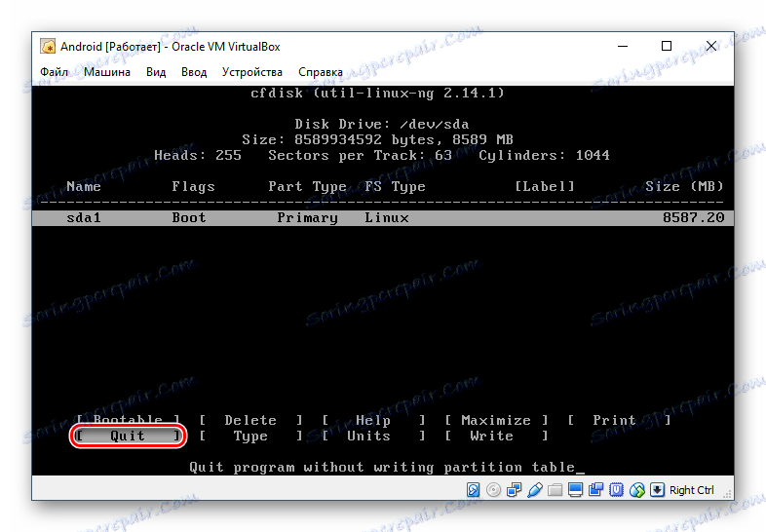Open the network adapters status icon

click(514, 489)
